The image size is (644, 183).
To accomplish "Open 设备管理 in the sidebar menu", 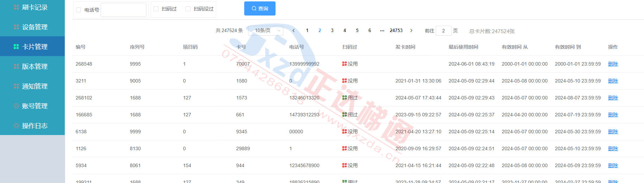I will (x=34, y=27).
